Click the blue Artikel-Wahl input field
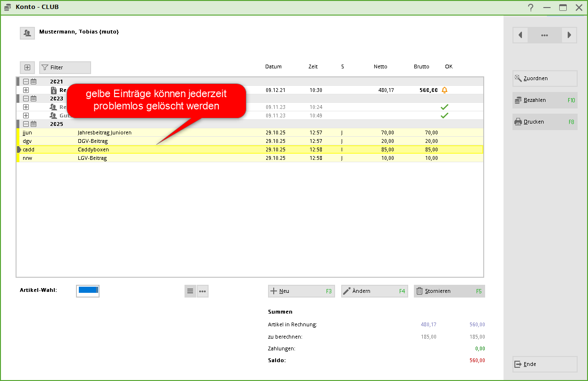The height and width of the screenshot is (381, 588). click(x=88, y=290)
